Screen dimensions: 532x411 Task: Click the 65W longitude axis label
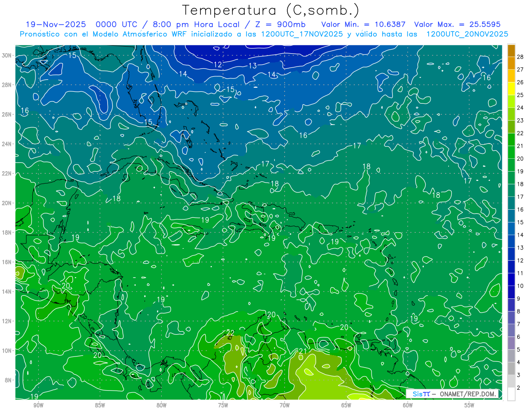346,405
